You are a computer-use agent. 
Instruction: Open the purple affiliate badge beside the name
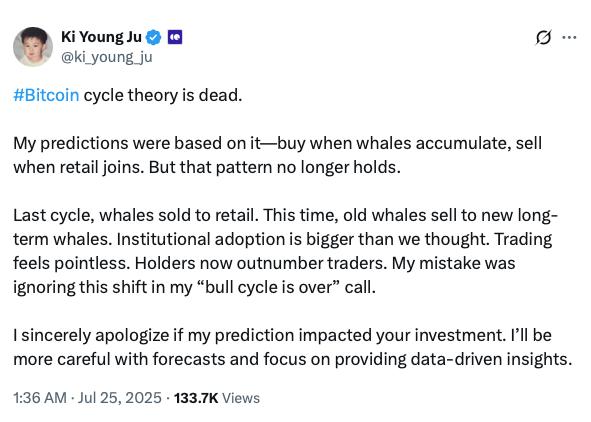pyautogui.click(x=175, y=37)
